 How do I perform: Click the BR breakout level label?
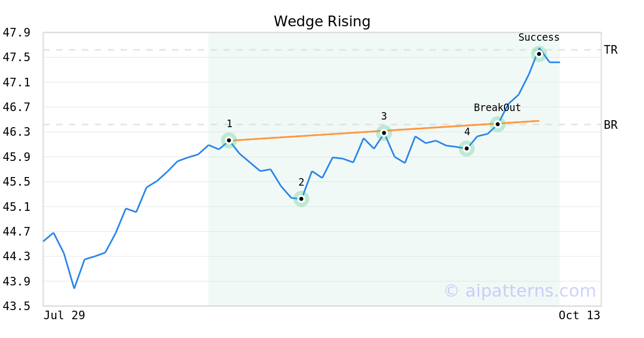tap(611, 125)
